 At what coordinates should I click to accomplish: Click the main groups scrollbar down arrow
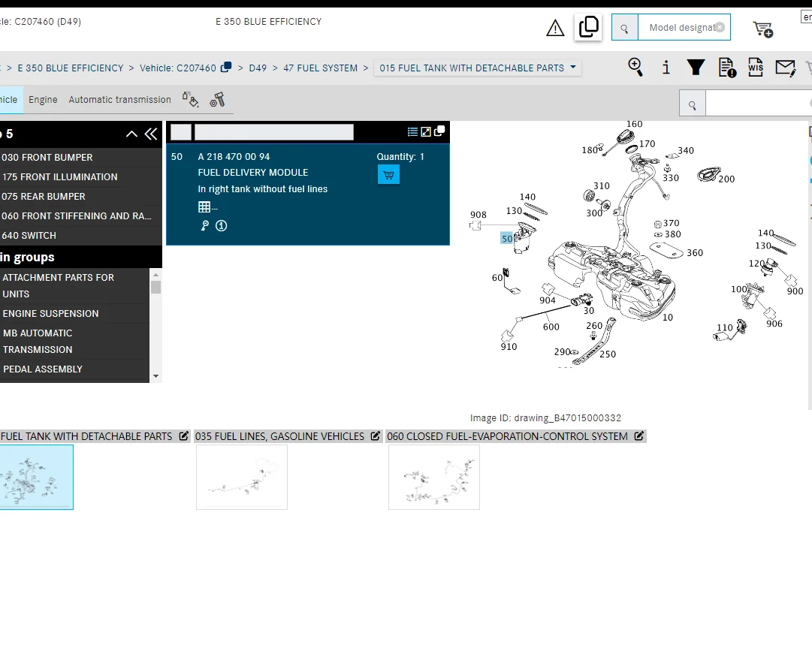pos(156,376)
